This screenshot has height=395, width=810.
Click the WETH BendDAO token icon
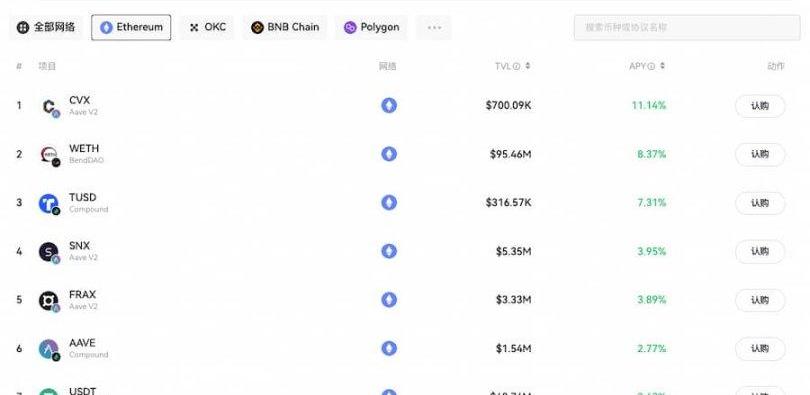[50, 155]
